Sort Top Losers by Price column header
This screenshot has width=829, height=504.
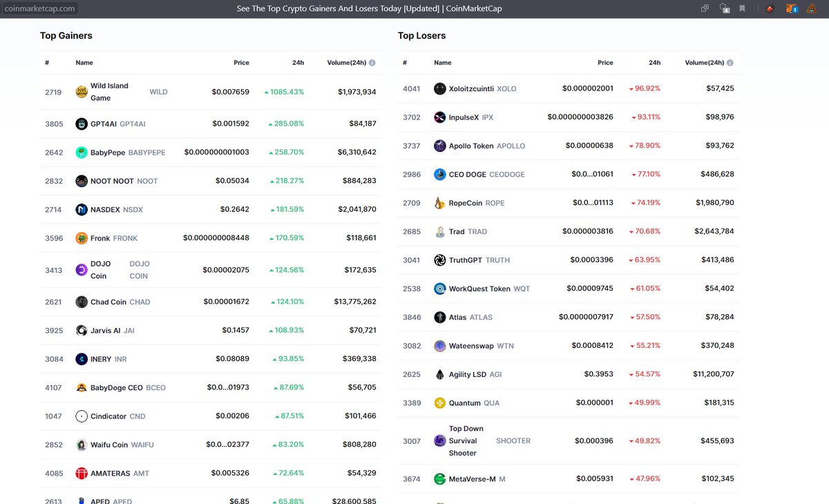605,63
